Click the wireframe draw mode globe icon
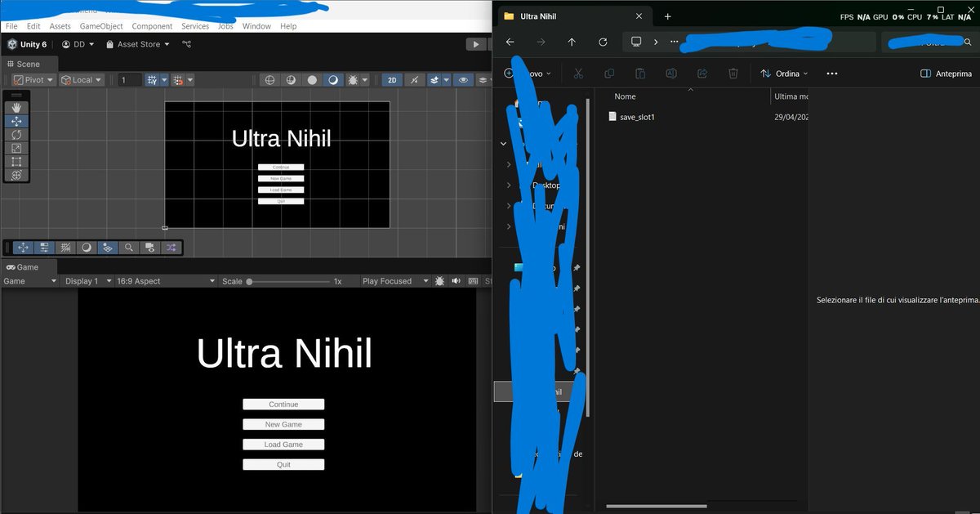The height and width of the screenshot is (514, 980). pyautogui.click(x=270, y=80)
